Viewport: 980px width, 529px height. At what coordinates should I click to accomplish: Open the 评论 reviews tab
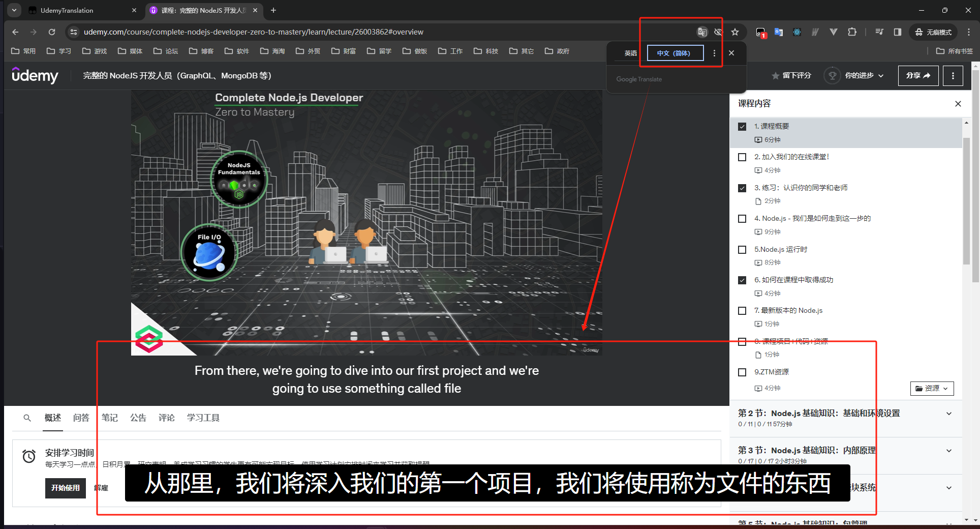167,418
